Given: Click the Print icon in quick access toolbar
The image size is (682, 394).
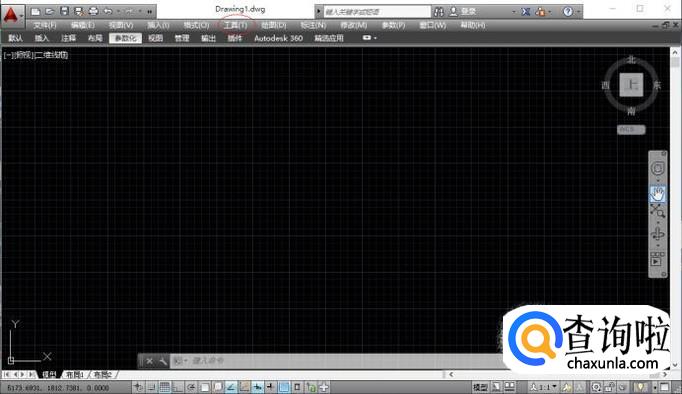Looking at the screenshot, I should coord(93,11).
